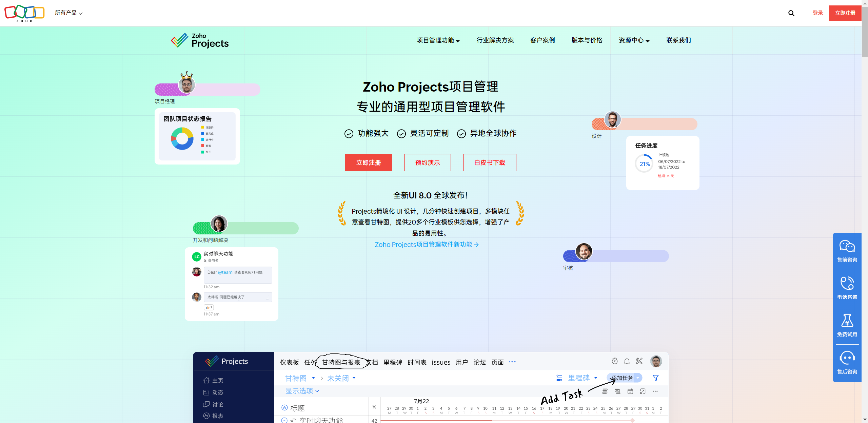The height and width of the screenshot is (423, 868).
Task: Click the timer clock icon in demo app
Action: [615, 361]
